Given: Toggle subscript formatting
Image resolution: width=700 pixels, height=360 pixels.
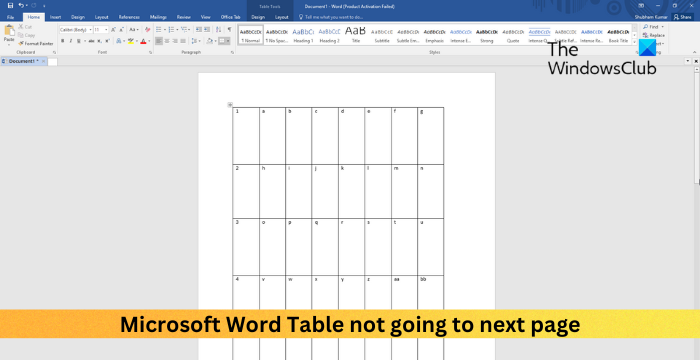Looking at the screenshot, I should (x=100, y=41).
